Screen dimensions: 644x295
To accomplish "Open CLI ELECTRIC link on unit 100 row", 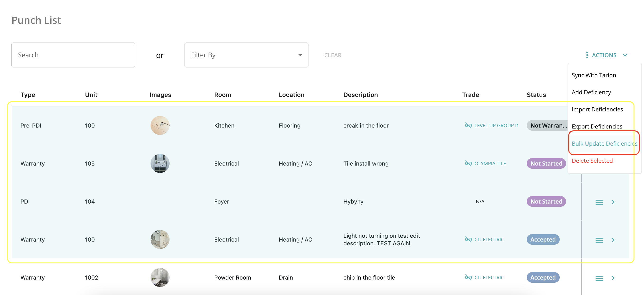I will tap(489, 239).
